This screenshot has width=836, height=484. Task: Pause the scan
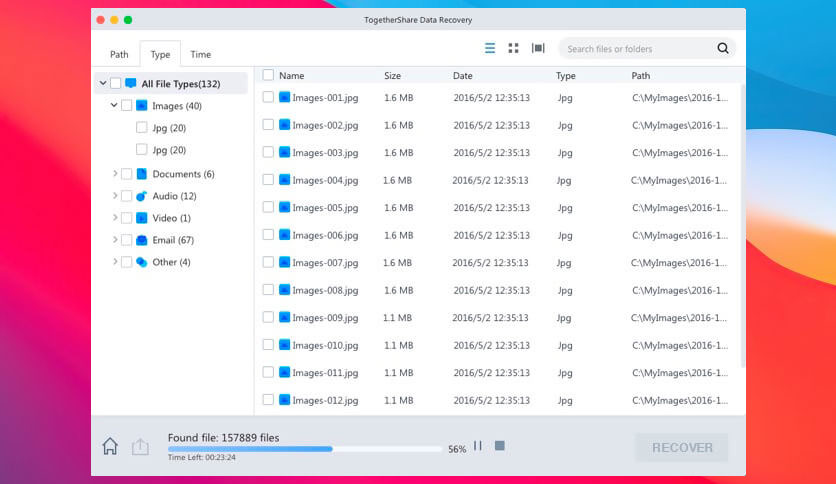[x=478, y=446]
